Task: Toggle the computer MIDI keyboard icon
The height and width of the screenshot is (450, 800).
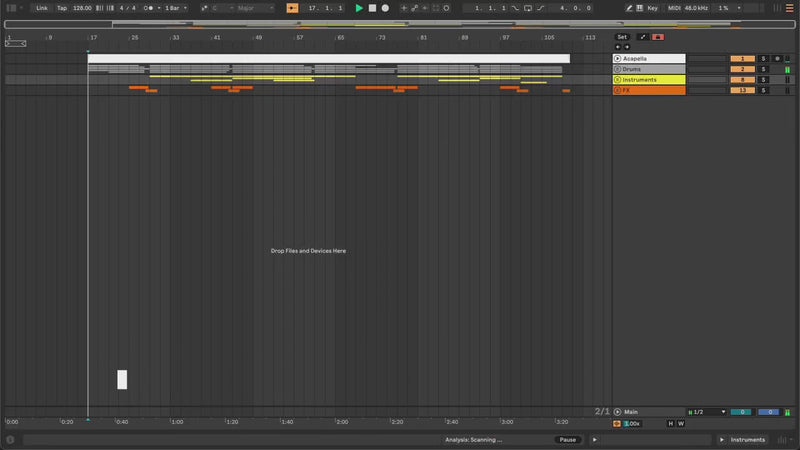Action: (640, 8)
